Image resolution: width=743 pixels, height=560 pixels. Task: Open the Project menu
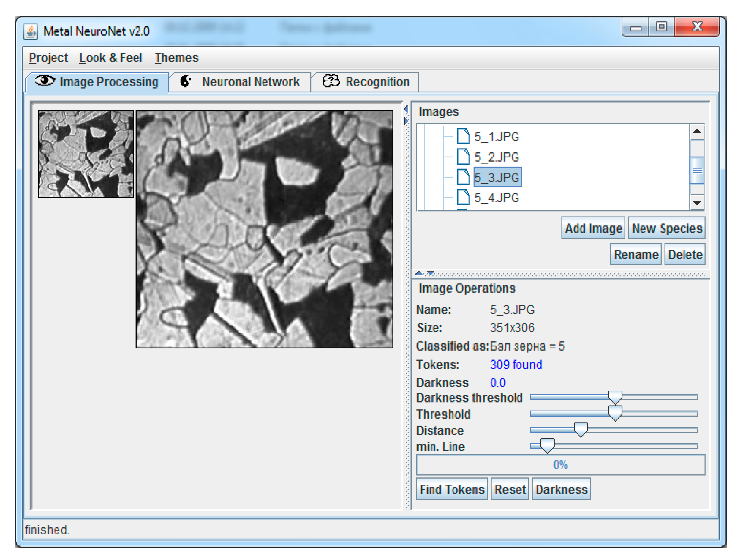pos(48,58)
